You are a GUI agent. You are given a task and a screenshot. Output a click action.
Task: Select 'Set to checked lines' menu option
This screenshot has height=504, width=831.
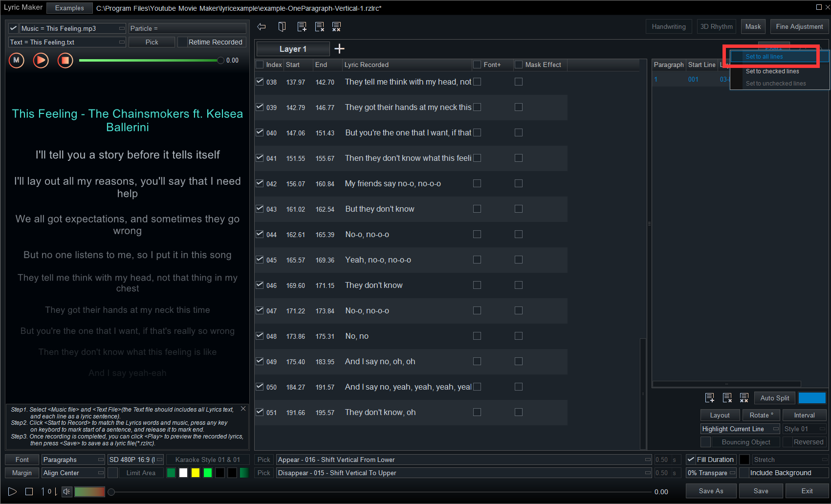[779, 71]
